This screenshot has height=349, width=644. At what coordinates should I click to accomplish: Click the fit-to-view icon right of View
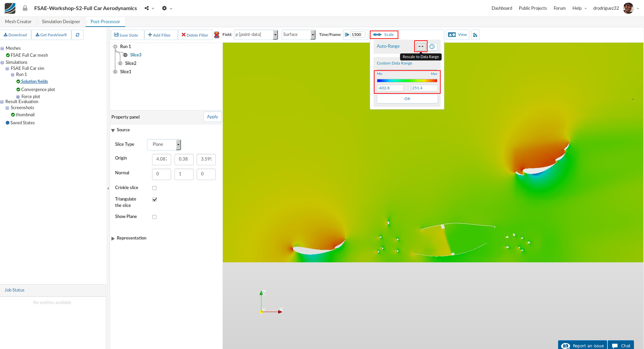475,35
